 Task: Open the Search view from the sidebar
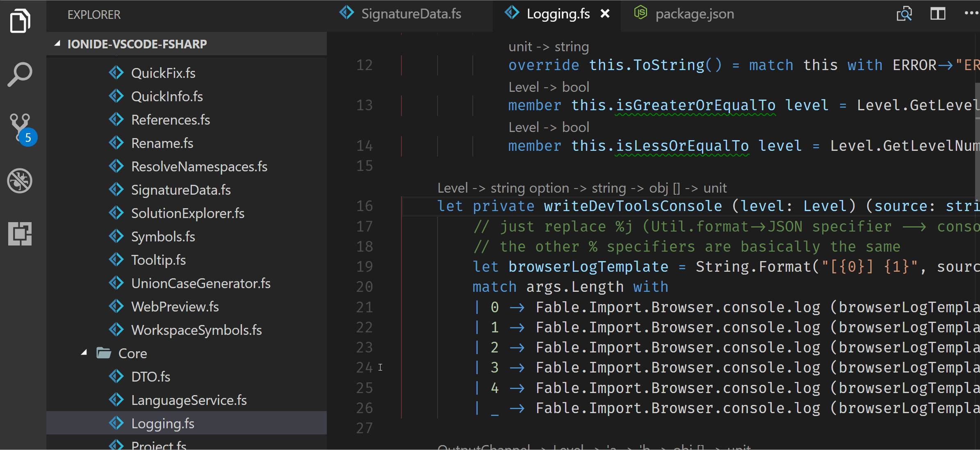19,74
